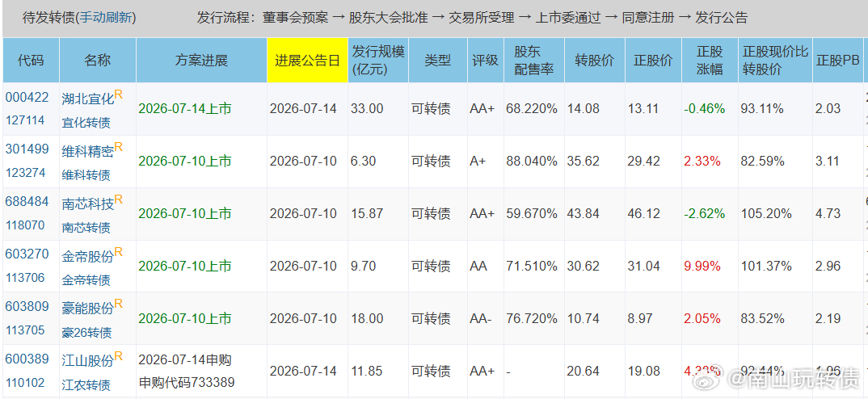868x399 pixels.
Task: Click the R icon beside 南芯科技
Action: pyautogui.click(x=119, y=199)
